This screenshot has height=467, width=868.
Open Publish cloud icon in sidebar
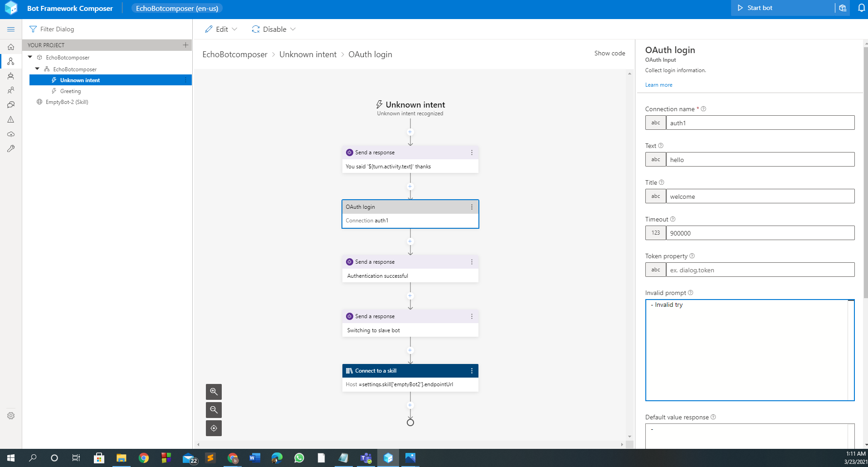click(11, 134)
